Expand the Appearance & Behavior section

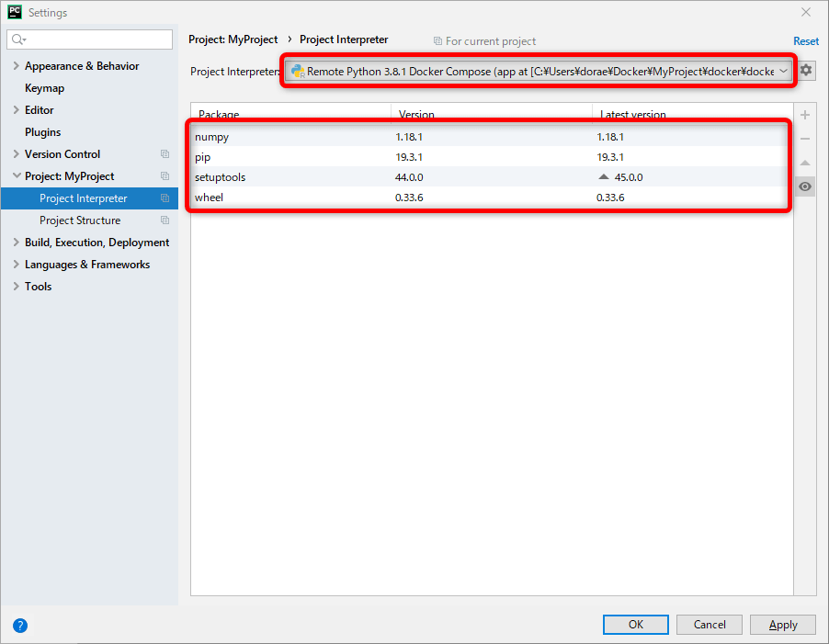[x=16, y=65]
